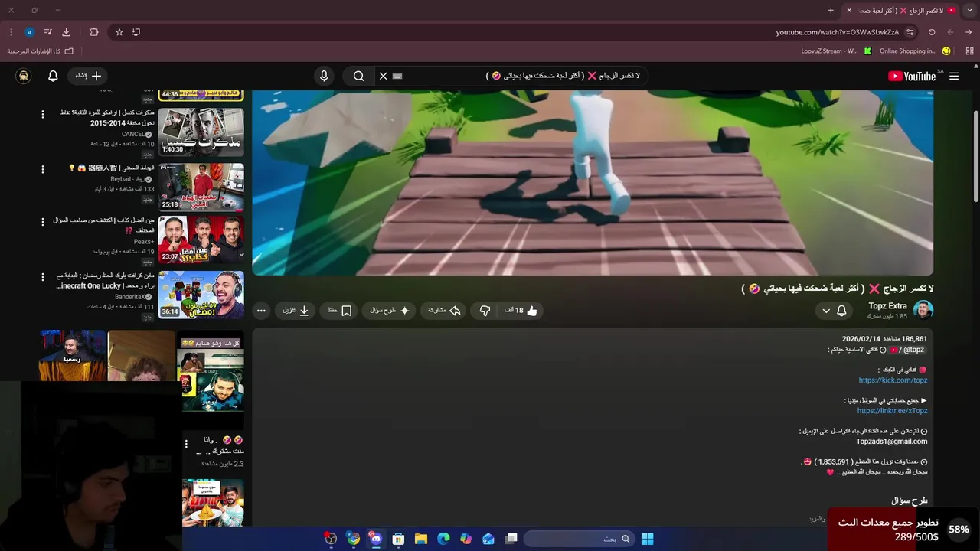980x551 pixels.
Task: Click the CANCEL channel name
Action: 133,134
